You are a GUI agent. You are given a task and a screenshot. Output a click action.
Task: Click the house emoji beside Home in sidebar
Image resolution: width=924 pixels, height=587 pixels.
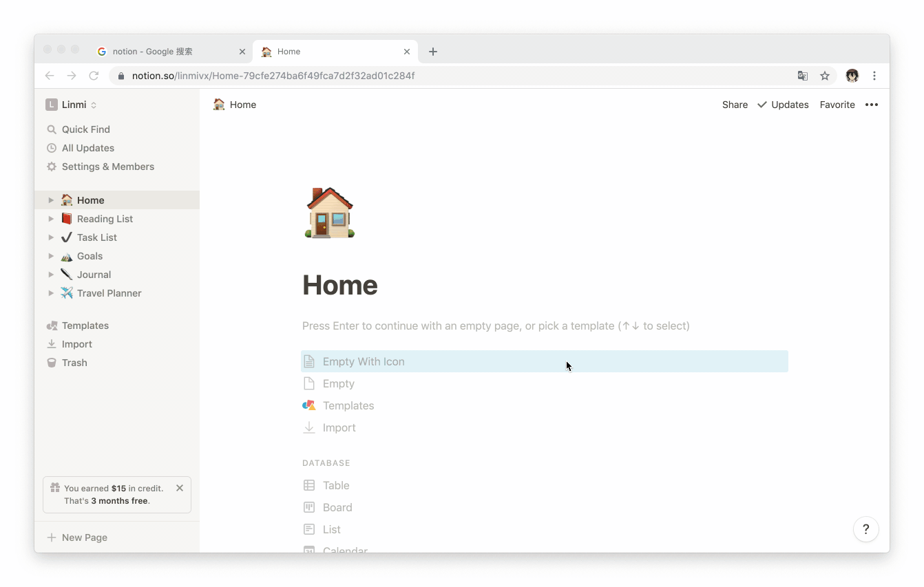pos(67,200)
